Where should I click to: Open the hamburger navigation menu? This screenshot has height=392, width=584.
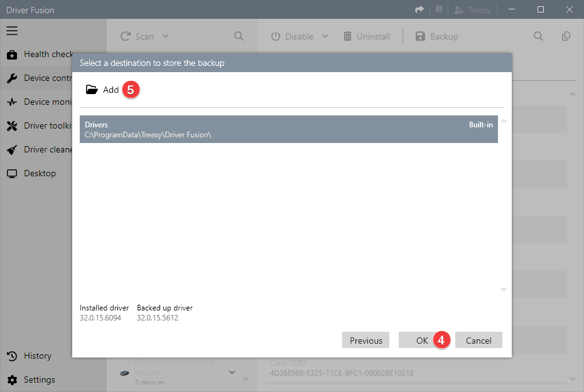pos(12,31)
